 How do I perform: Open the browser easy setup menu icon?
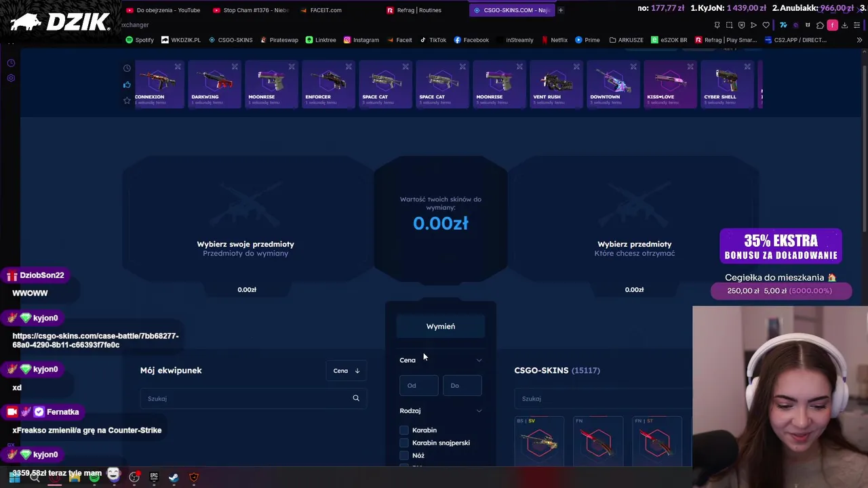click(857, 25)
